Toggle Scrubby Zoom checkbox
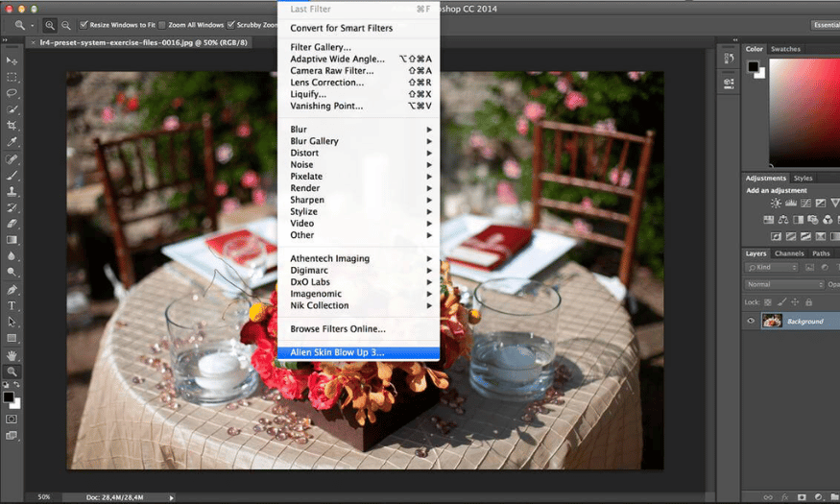The height and width of the screenshot is (504, 840). [231, 25]
